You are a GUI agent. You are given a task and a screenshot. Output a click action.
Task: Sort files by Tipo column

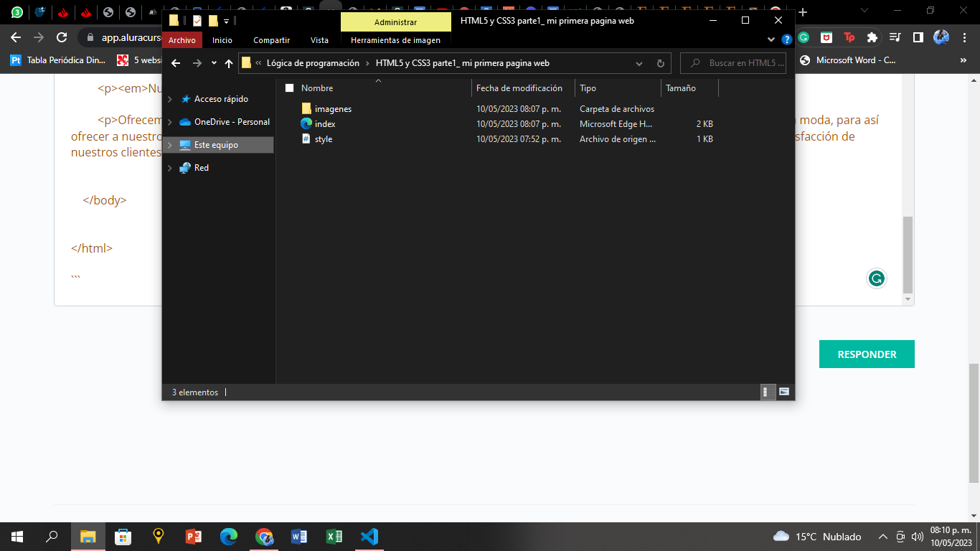[618, 88]
